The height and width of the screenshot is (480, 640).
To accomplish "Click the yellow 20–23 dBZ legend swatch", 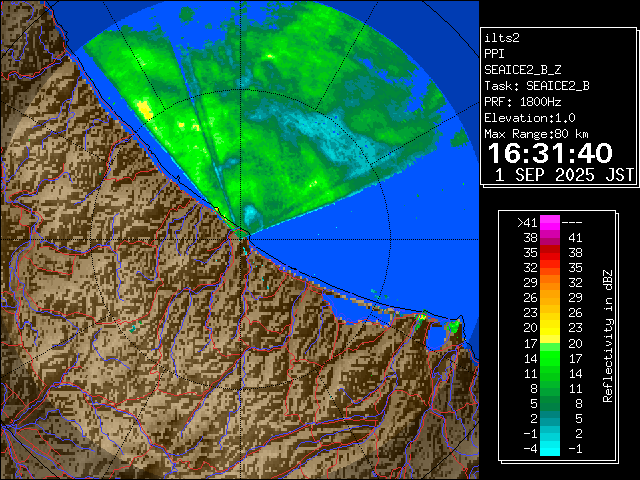I will tap(550, 328).
